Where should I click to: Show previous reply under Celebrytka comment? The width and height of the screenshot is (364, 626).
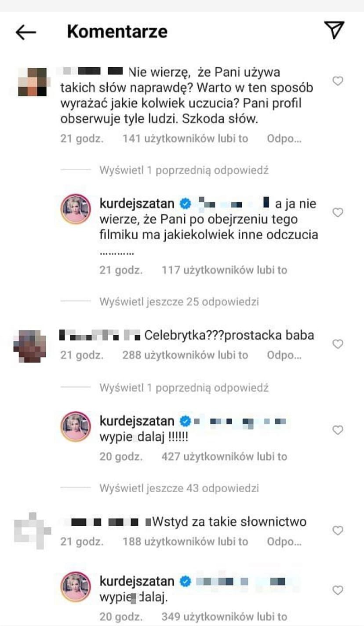point(184,388)
